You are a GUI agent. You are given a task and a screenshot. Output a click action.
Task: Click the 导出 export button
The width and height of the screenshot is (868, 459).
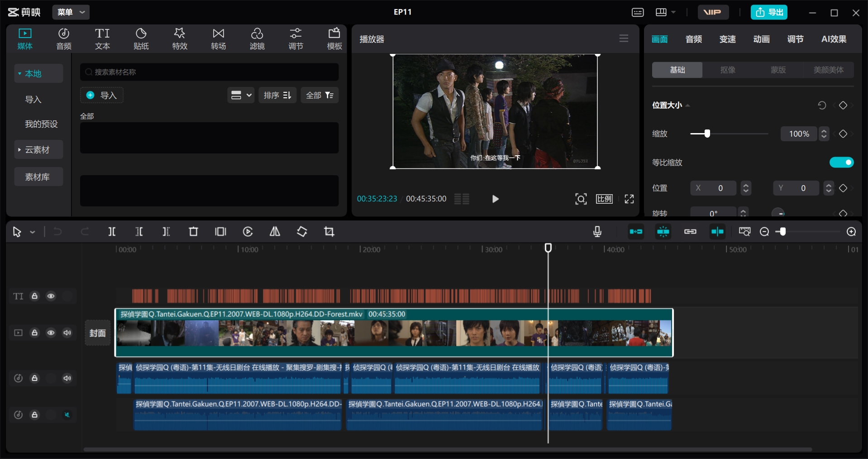point(769,12)
